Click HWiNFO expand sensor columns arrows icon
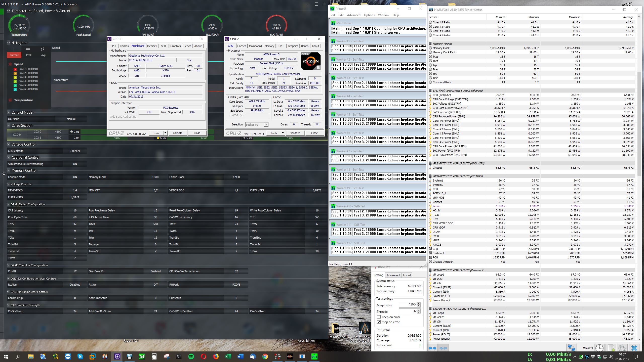 coord(432,348)
